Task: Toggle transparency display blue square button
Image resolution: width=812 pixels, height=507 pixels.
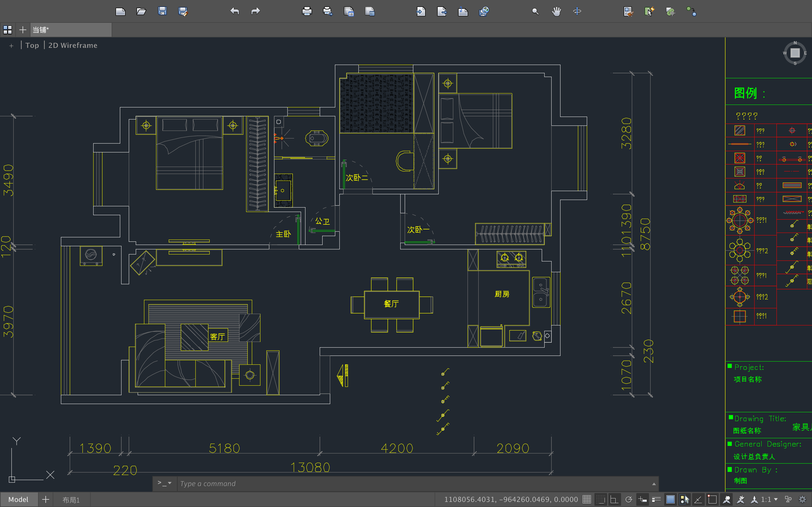Action: click(x=671, y=499)
